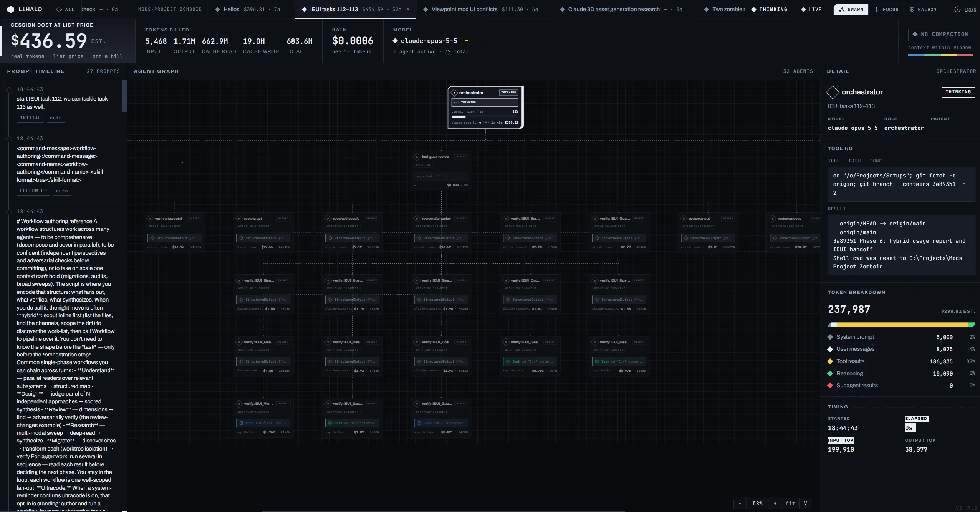Click the icon on ieui-gear-review workflow node
Image resolution: width=980 pixels, height=512 pixels.
tap(417, 157)
